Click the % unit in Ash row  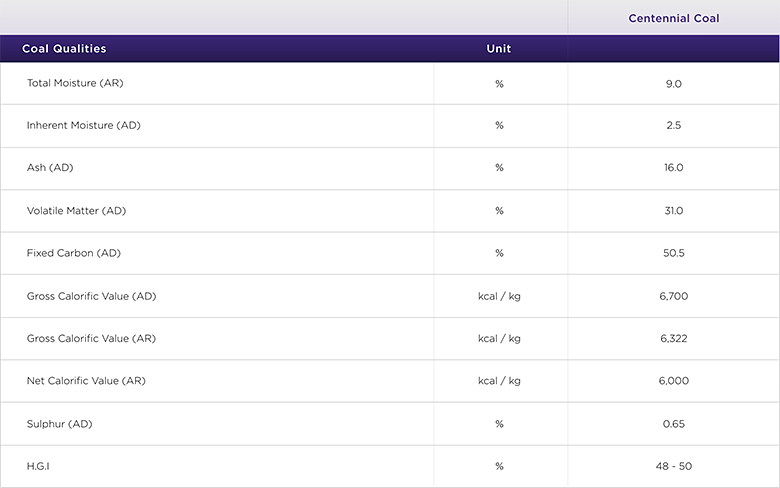coord(499,168)
